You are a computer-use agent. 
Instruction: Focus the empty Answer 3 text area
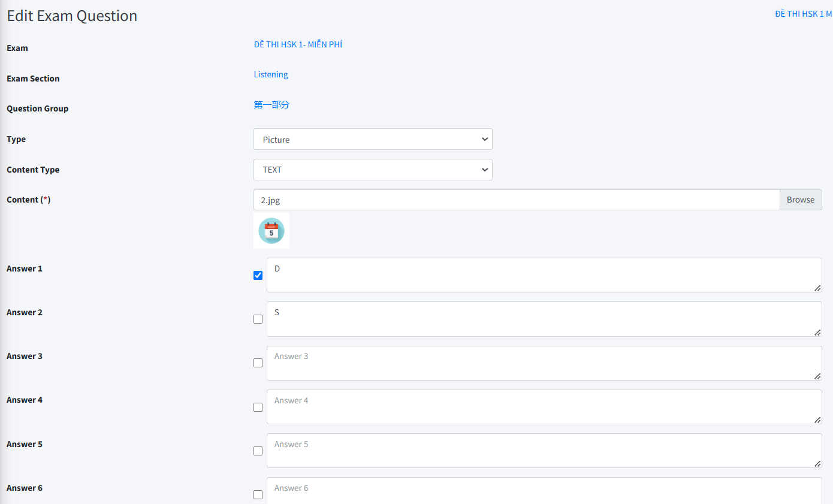pos(544,363)
